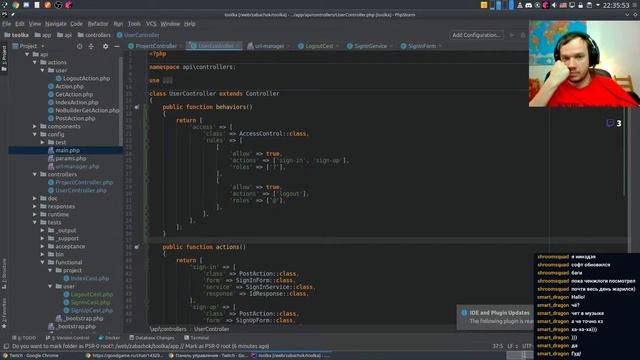This screenshot has width=640, height=360.
Task: Click the controllers breadcrumb in navigation bar
Action: pos(94,35)
